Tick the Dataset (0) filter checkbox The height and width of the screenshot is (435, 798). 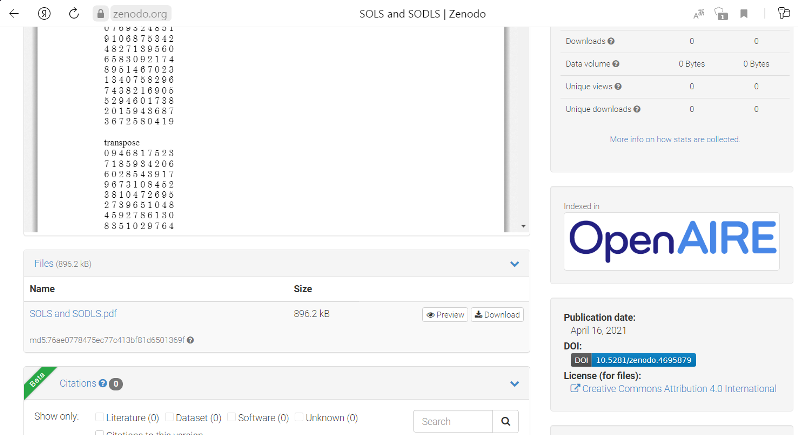coord(169,417)
